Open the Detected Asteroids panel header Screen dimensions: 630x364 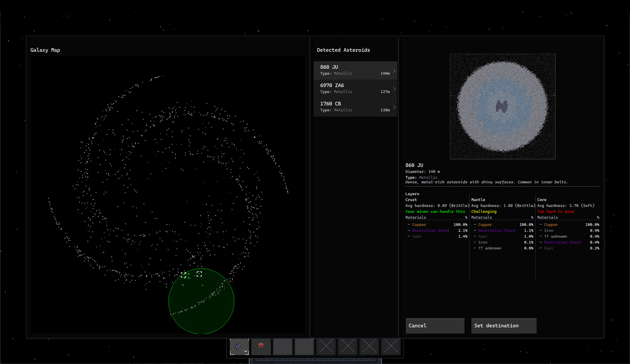pos(343,50)
